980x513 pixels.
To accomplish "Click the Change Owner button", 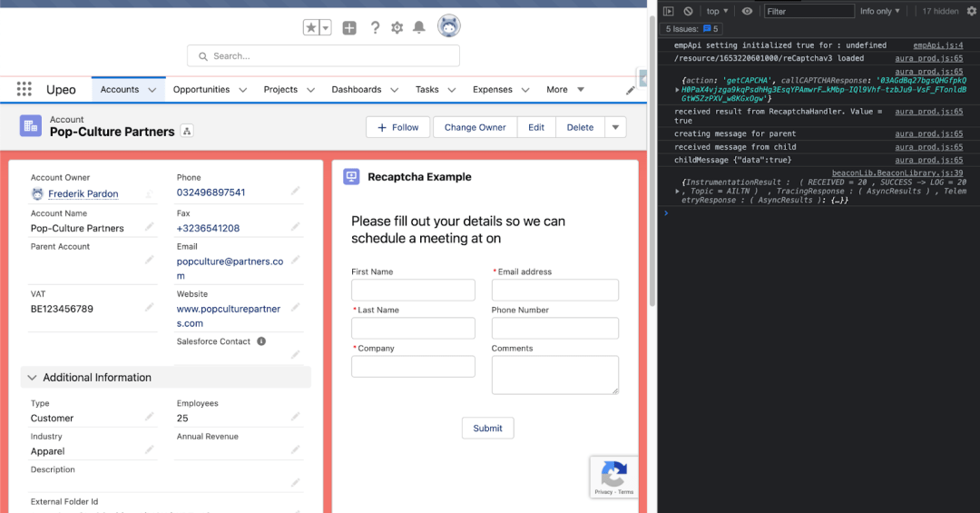I will tap(475, 127).
